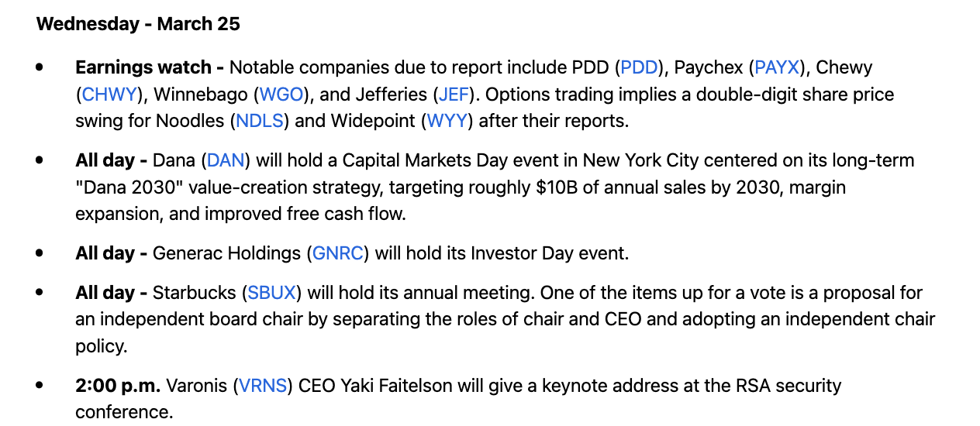Click the 2:00 p.m. time label
The height and width of the screenshot is (426, 980).
coord(118,386)
